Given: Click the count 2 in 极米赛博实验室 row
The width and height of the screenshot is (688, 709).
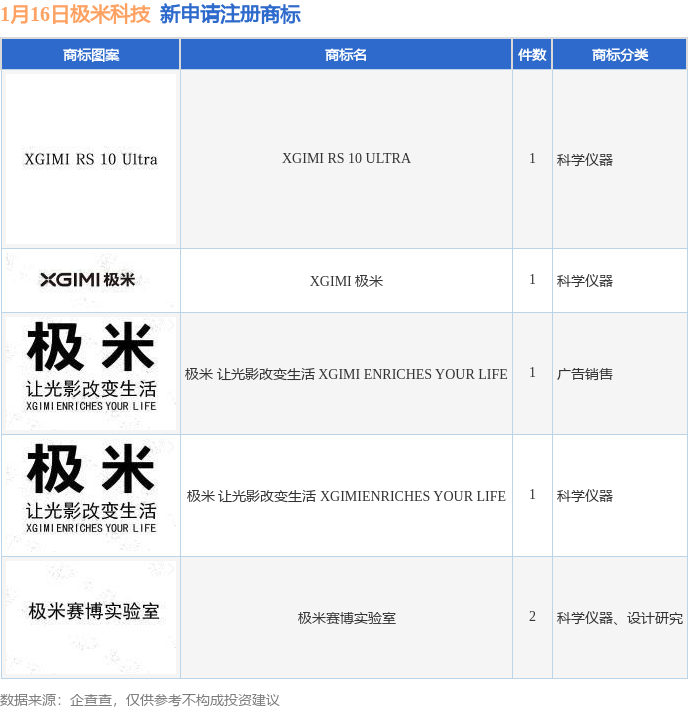Looking at the screenshot, I should [x=532, y=616].
